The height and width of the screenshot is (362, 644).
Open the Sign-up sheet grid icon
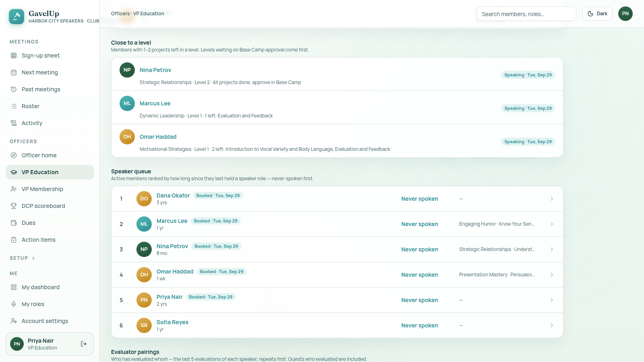click(14, 56)
